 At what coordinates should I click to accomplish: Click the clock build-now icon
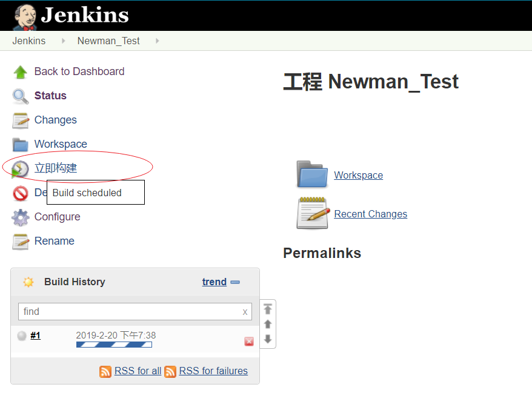(20, 169)
